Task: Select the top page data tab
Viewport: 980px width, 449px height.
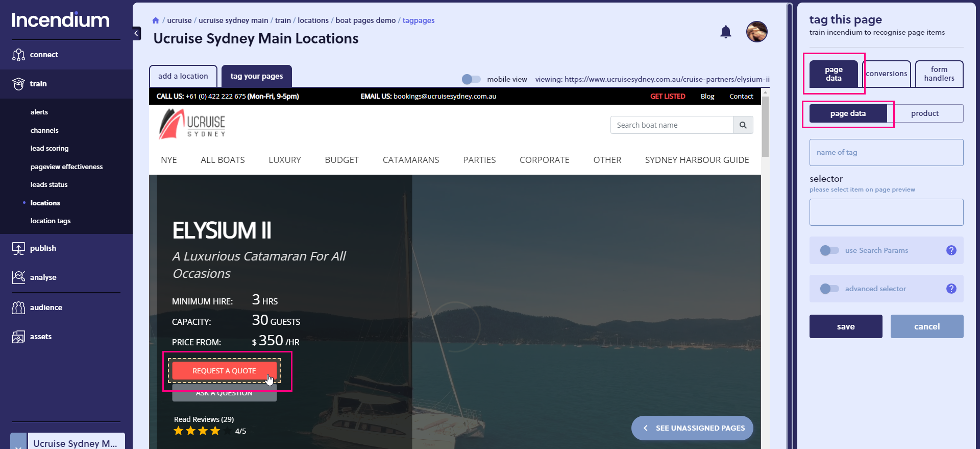Action: [834, 74]
